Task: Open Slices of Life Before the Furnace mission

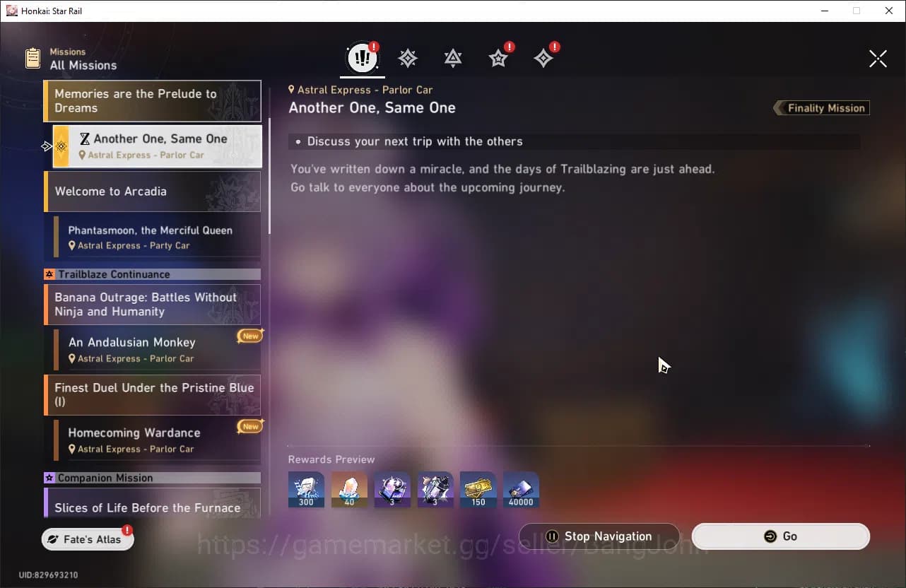Action: click(x=152, y=502)
